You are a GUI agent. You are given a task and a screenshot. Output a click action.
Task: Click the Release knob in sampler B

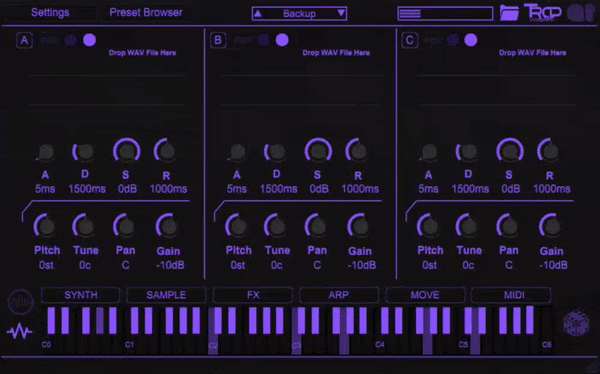point(359,151)
